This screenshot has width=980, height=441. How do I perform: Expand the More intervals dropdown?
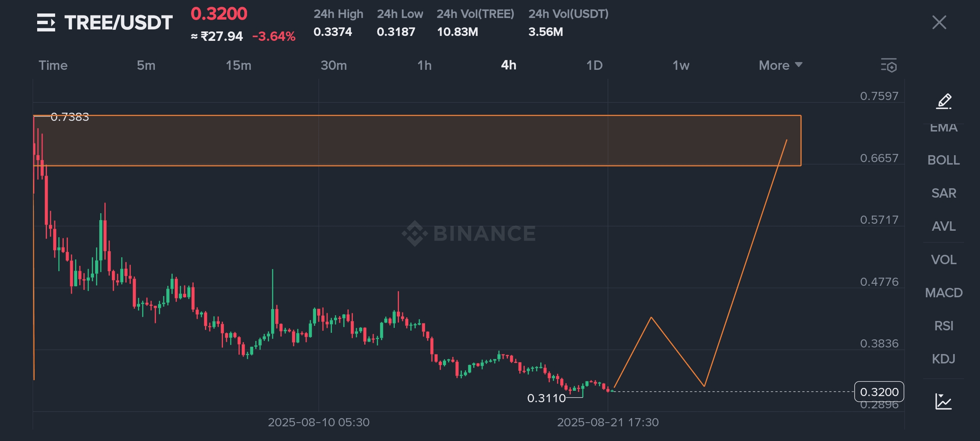pos(780,65)
